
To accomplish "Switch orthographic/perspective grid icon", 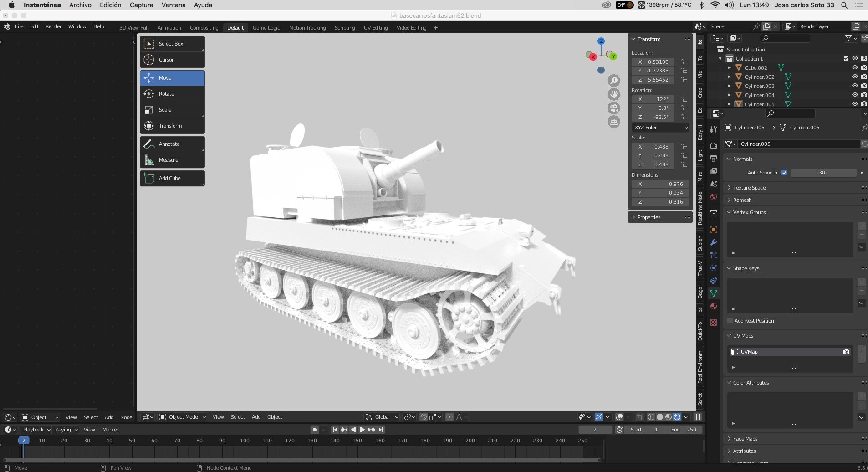I will [614, 122].
